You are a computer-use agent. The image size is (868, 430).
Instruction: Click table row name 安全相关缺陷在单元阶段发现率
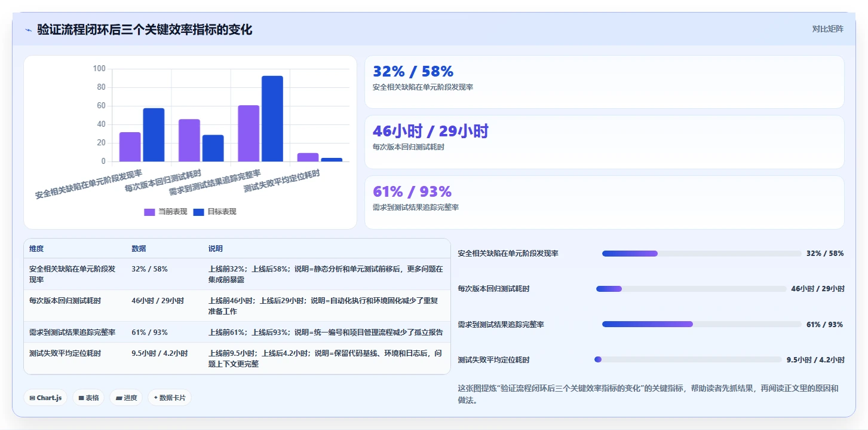(72, 275)
